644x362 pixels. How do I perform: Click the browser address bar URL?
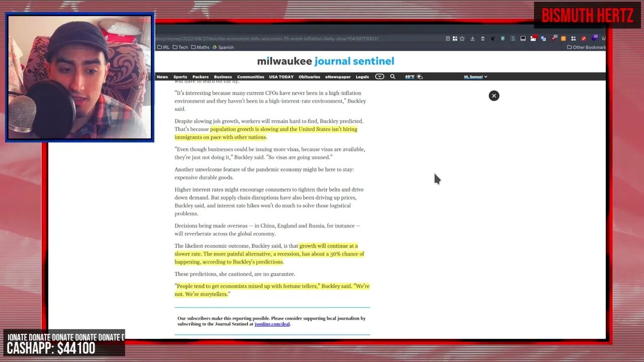click(267, 39)
